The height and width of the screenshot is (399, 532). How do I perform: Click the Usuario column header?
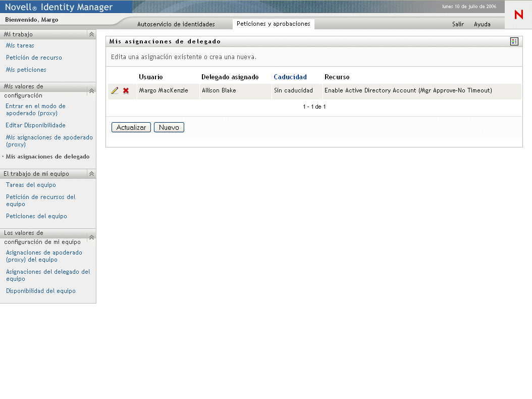point(150,77)
